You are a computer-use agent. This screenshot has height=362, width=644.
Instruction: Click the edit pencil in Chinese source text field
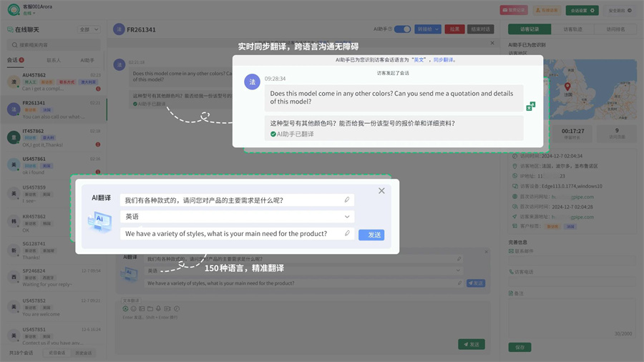tap(347, 200)
